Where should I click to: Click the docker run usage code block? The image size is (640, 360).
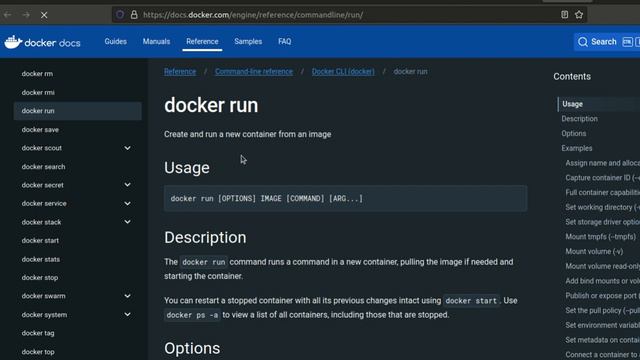[x=345, y=198]
